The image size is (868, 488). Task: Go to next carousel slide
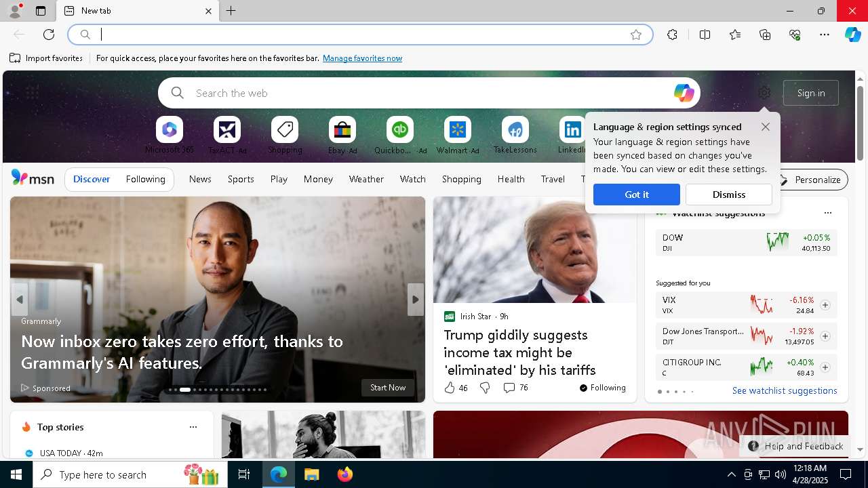click(x=415, y=300)
